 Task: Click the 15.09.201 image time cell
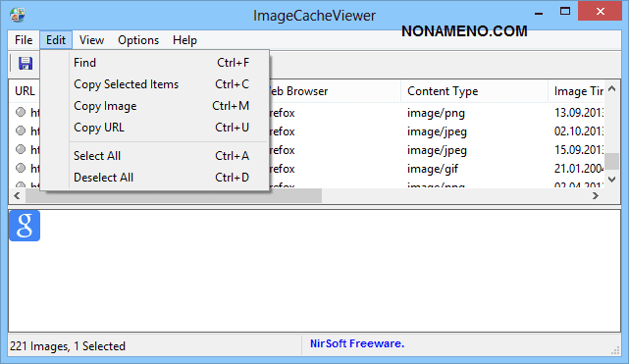(x=578, y=149)
